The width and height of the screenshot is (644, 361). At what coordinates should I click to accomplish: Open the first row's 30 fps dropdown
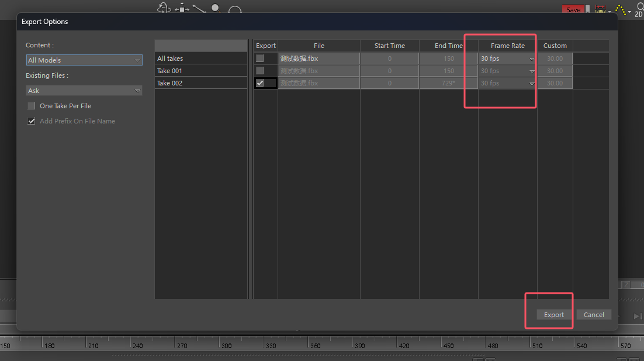[507, 59]
